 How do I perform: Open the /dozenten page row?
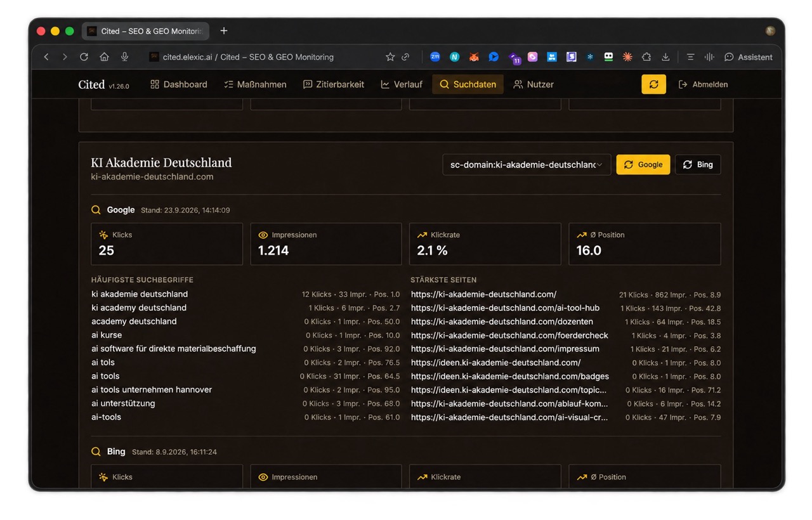pyautogui.click(x=566, y=322)
